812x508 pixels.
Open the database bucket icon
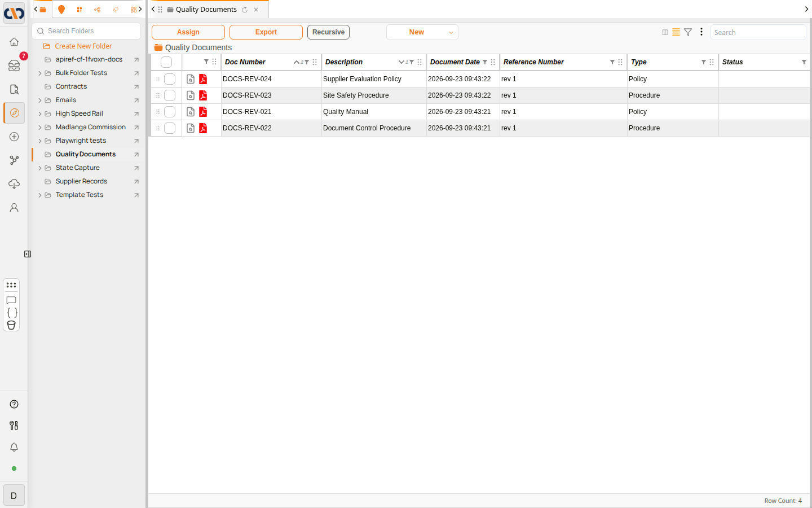pos(11,325)
